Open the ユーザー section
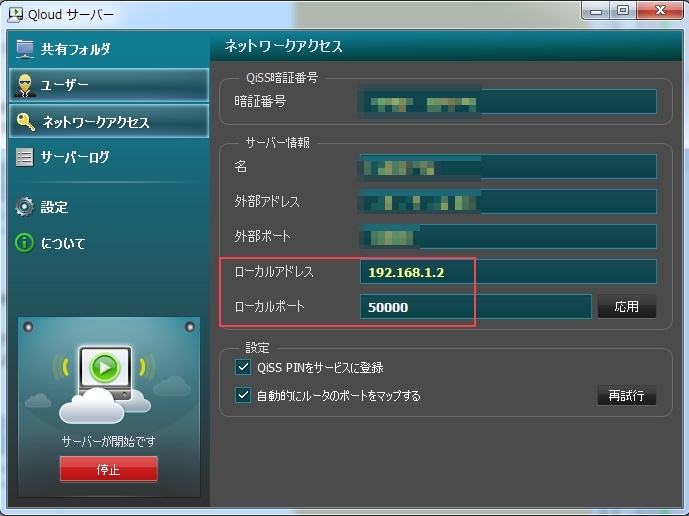Viewport: 689px width, 516px height. (109, 85)
